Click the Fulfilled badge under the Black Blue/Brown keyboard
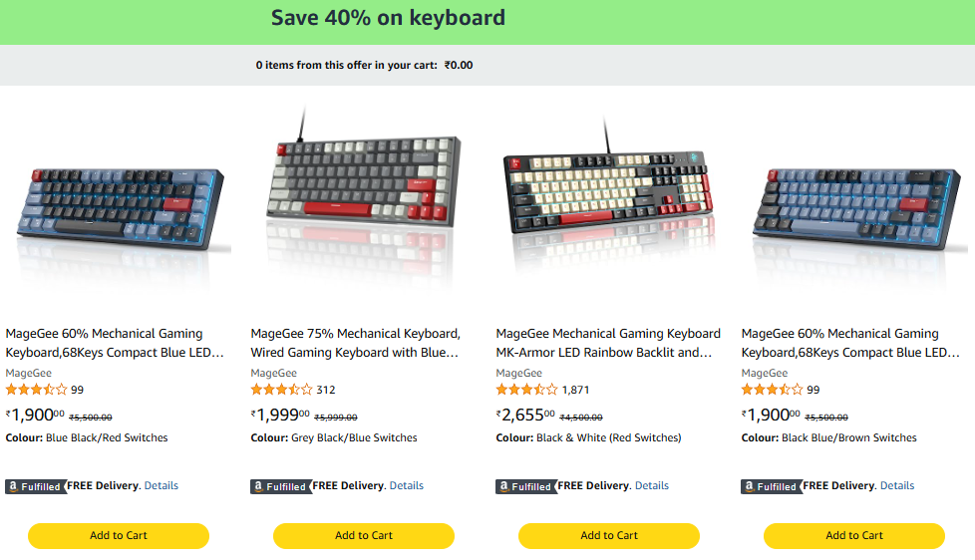Screen dimensions: 975x560 pyautogui.click(x=770, y=486)
